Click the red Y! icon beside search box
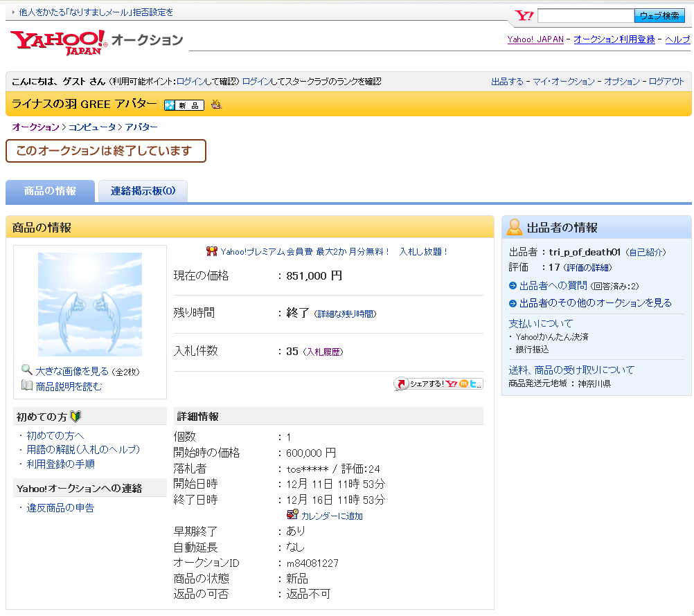The height and width of the screenshot is (616, 694). pyautogui.click(x=524, y=16)
